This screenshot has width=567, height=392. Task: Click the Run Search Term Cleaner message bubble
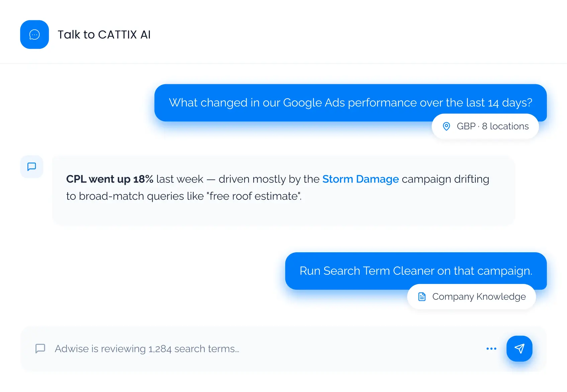[x=416, y=271]
